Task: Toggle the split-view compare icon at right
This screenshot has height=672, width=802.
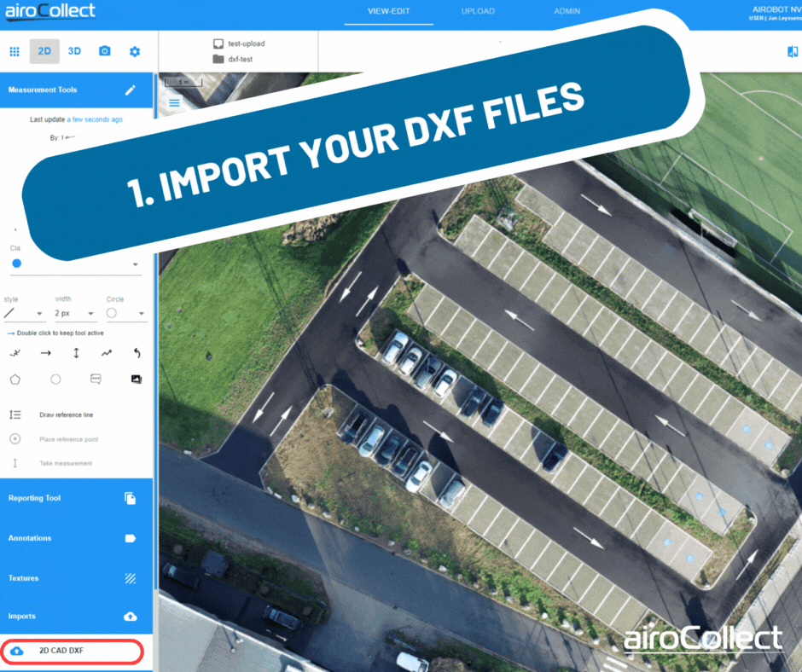Action: (792, 52)
